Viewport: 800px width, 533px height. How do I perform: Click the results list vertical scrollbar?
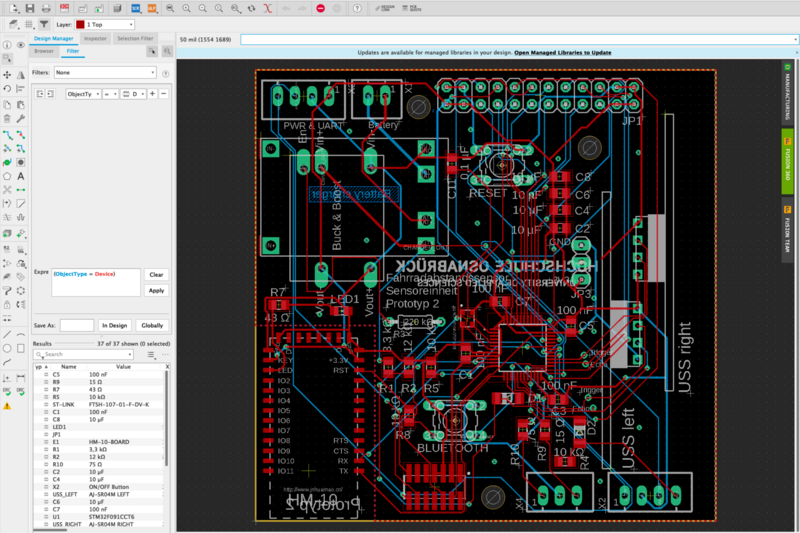click(165, 419)
